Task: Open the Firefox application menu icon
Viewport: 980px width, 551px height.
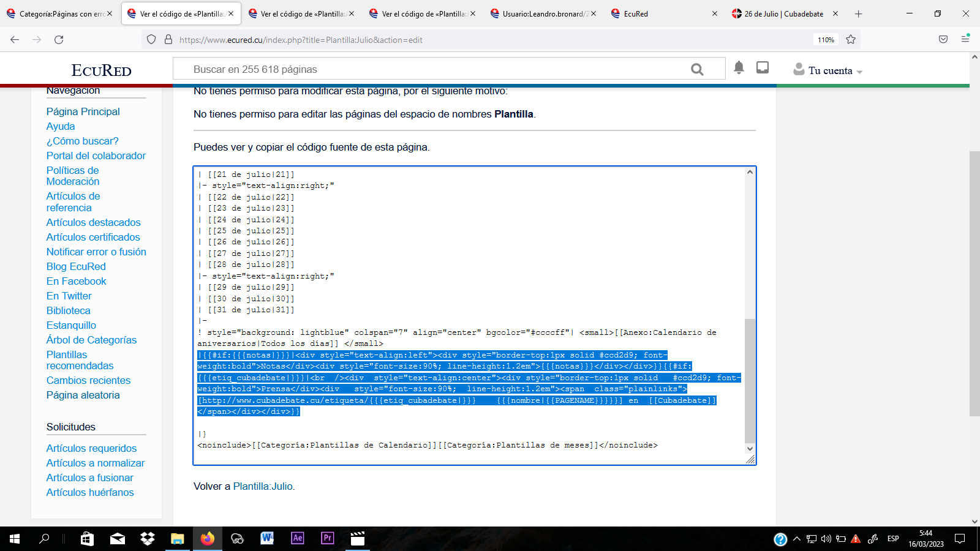Action: tap(965, 39)
